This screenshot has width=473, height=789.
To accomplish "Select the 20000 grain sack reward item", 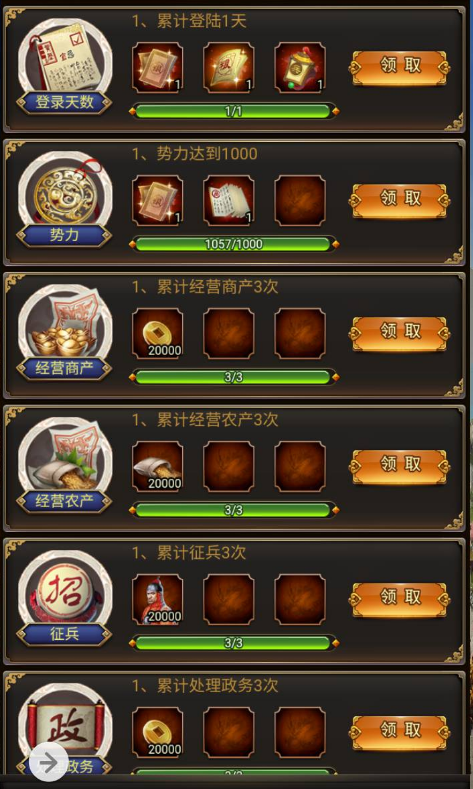I will [x=157, y=466].
